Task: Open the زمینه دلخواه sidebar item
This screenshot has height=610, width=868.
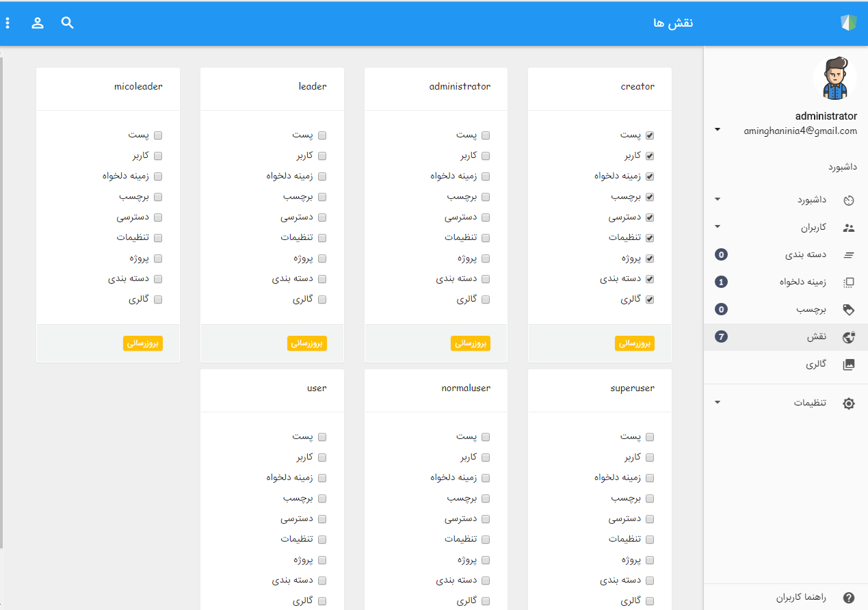Action: pyautogui.click(x=786, y=282)
